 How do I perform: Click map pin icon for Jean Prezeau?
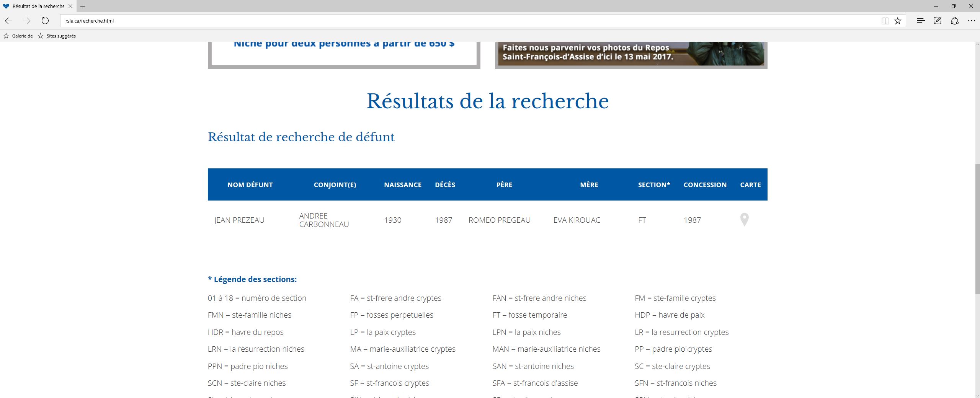(x=744, y=220)
